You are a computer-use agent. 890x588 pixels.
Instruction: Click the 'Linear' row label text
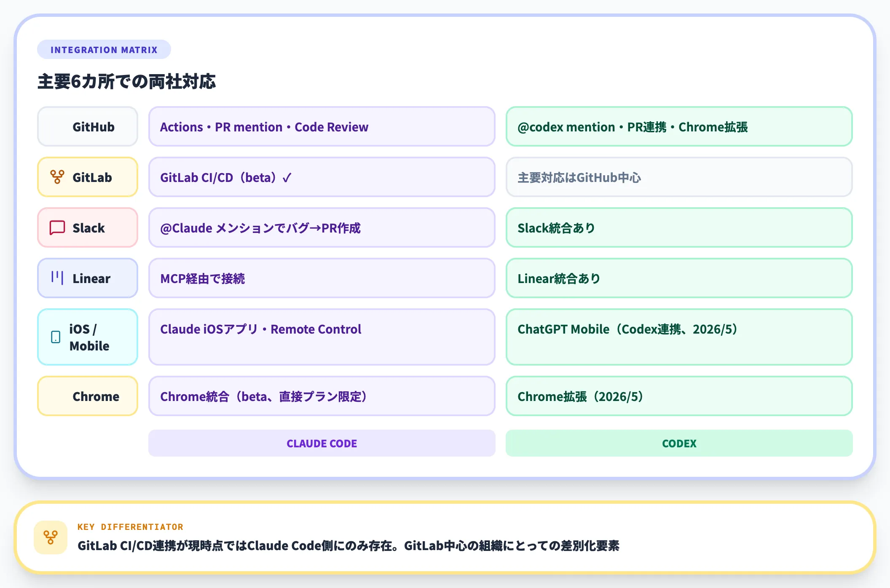91,278
